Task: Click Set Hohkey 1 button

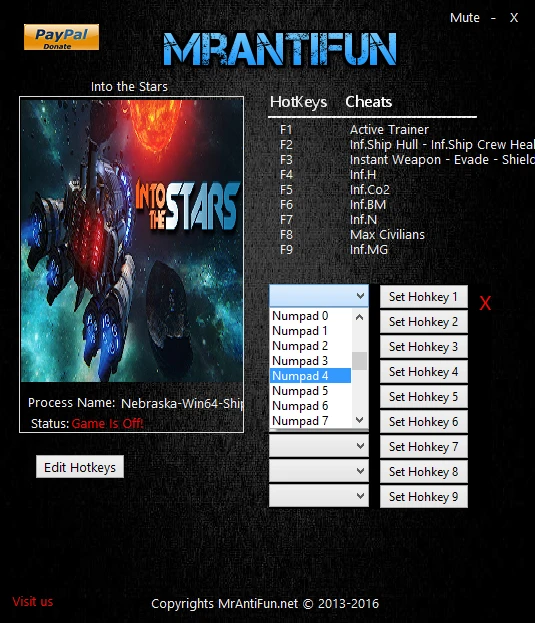Action: [423, 297]
